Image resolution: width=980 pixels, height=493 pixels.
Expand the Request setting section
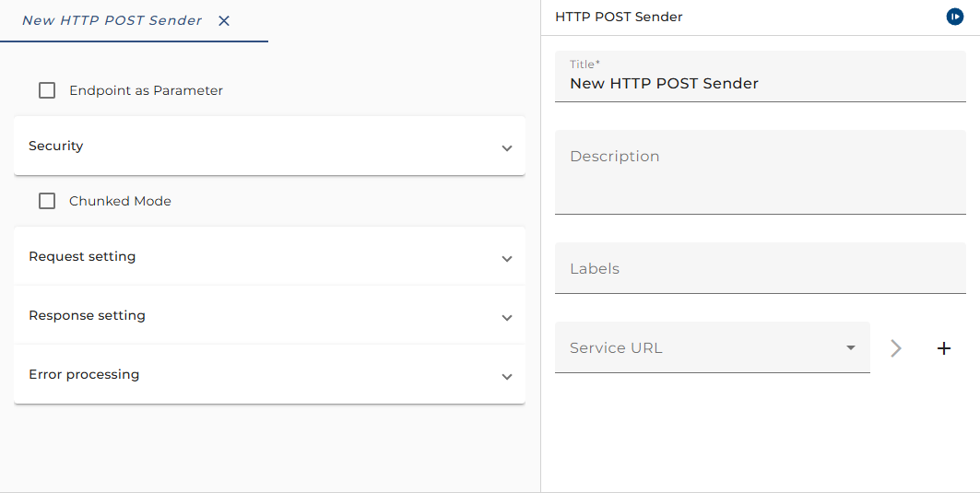click(269, 256)
